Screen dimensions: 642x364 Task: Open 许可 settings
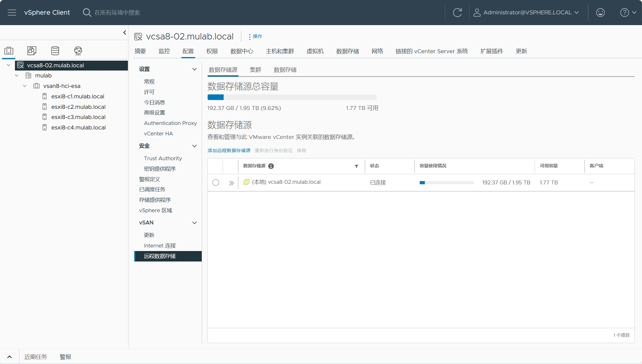click(x=149, y=92)
